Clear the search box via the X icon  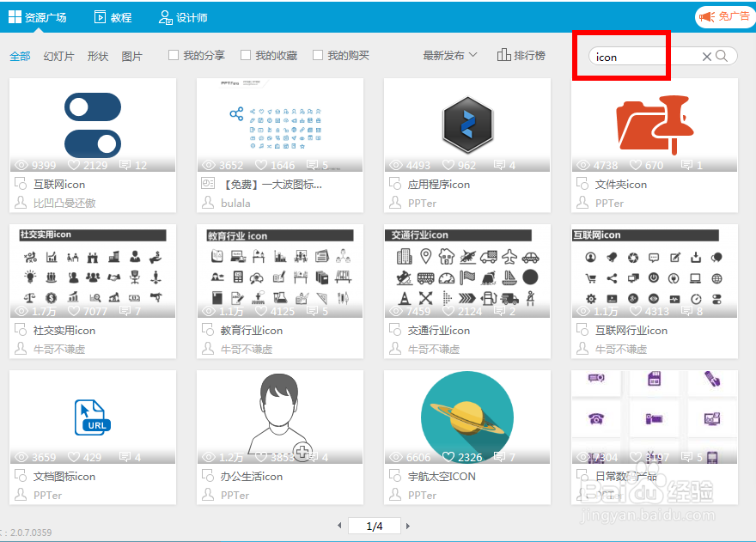[709, 56]
